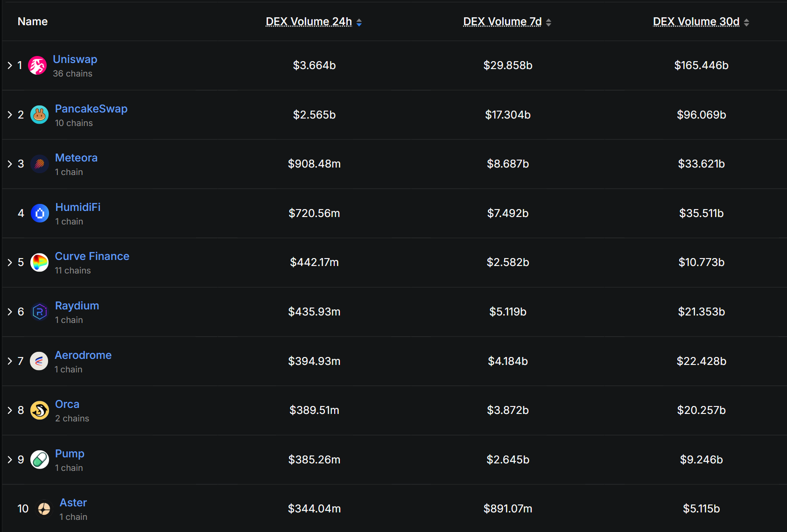Expand the PancakeSwap row chevron
This screenshot has height=532, width=787.
10,115
